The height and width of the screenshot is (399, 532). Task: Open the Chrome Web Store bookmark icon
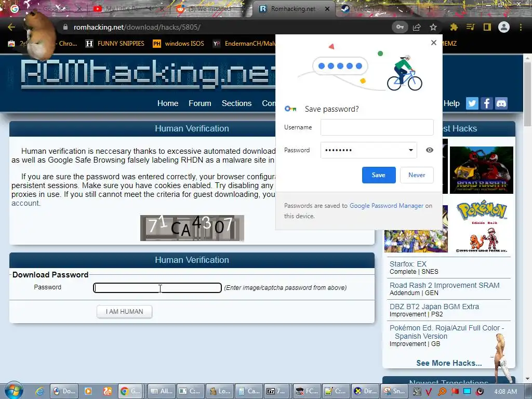11,44
